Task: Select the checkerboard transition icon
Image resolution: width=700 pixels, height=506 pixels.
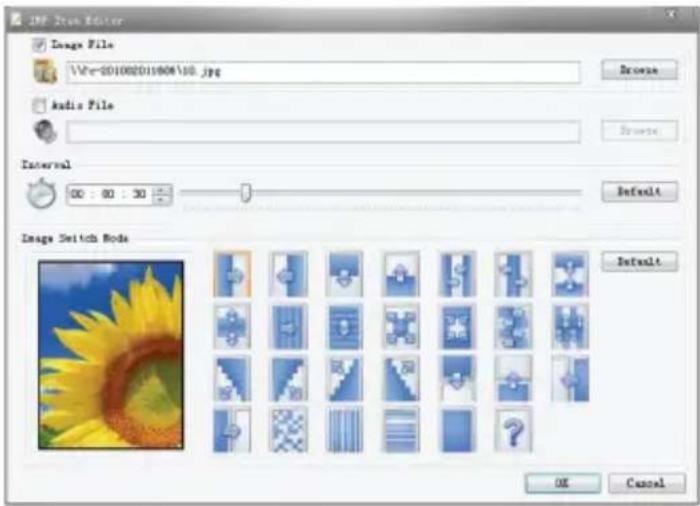Action: point(288,430)
